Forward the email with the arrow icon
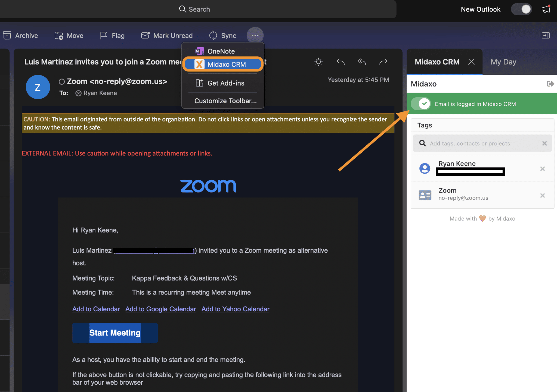 pyautogui.click(x=383, y=62)
